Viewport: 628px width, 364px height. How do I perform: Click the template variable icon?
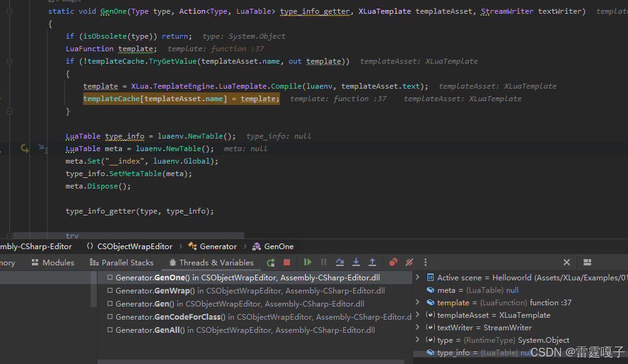[x=431, y=302]
